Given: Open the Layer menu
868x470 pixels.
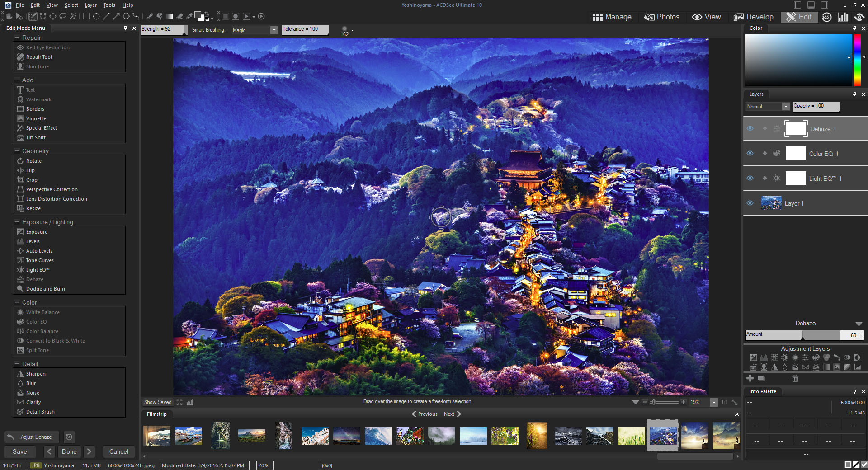Looking at the screenshot, I should click(90, 5).
